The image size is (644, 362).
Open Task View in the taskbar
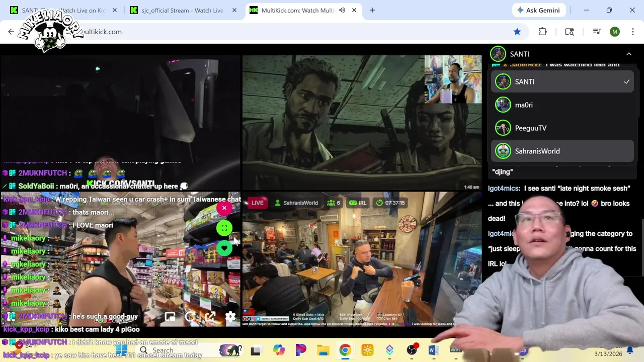point(256,350)
